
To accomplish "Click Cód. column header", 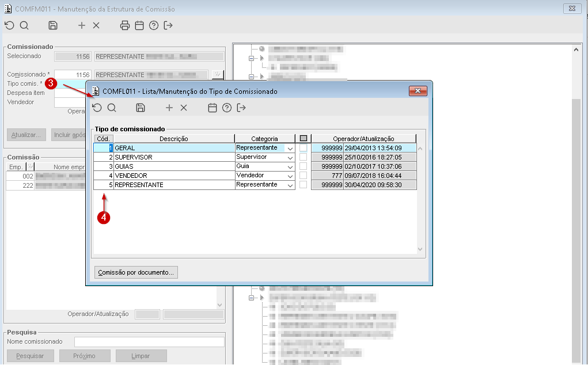I will tap(104, 139).
